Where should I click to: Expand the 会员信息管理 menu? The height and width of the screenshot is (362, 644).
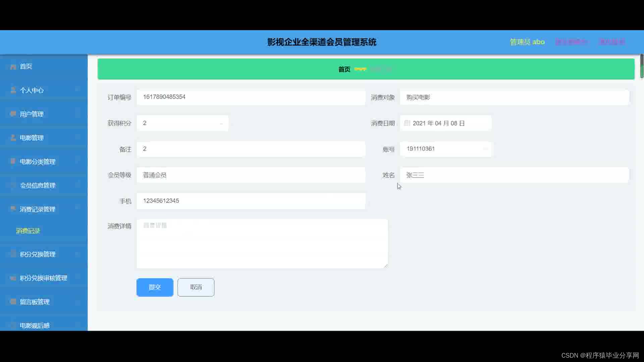pos(38,185)
